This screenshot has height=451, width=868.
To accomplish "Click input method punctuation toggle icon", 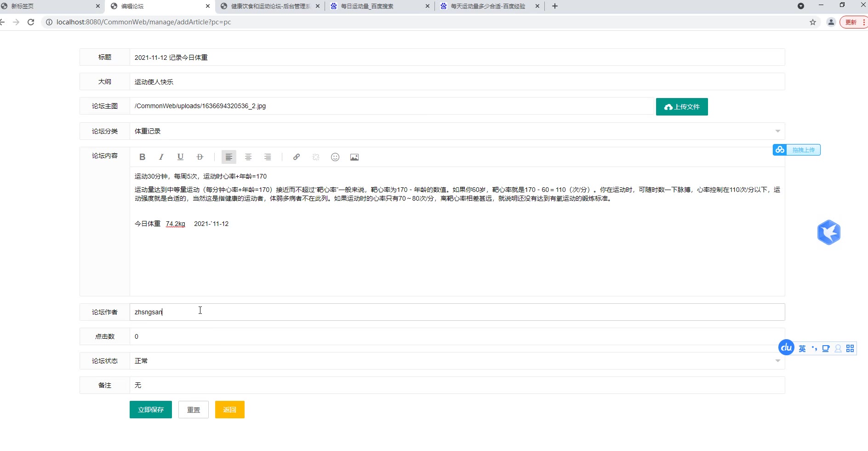I will pos(814,349).
